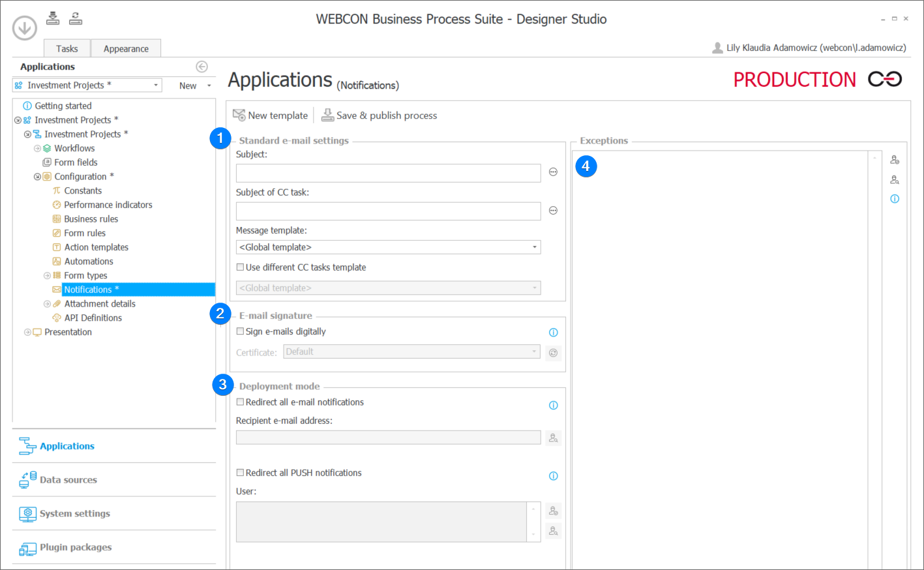The image size is (924, 570).
Task: Click the search user icon in Exceptions panel
Action: (895, 179)
